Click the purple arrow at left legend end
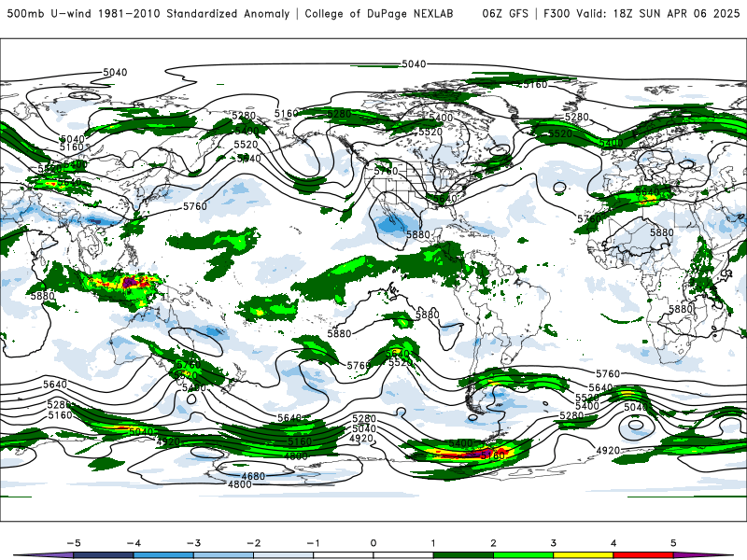 [x=44, y=555]
